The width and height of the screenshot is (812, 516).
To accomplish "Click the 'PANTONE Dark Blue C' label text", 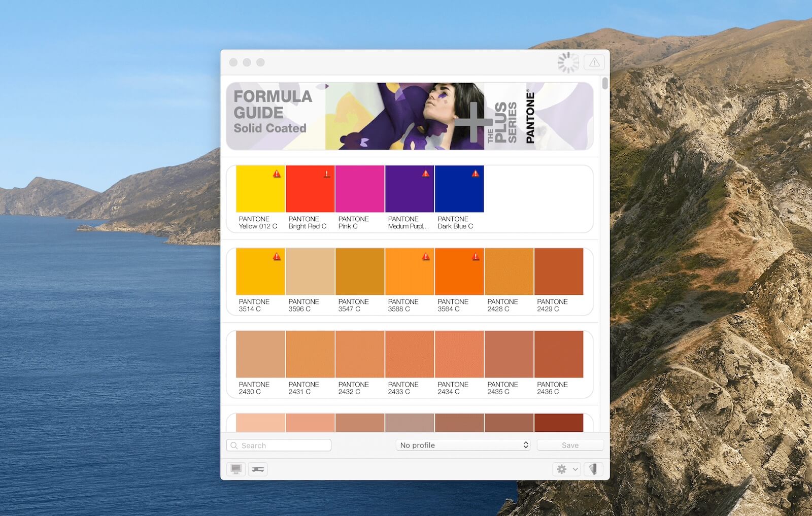I will 455,223.
